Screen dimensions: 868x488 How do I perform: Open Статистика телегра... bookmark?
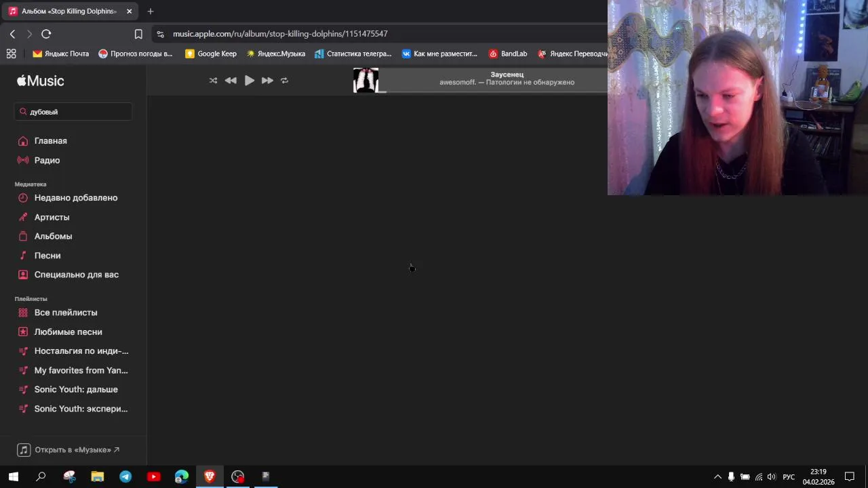click(353, 54)
